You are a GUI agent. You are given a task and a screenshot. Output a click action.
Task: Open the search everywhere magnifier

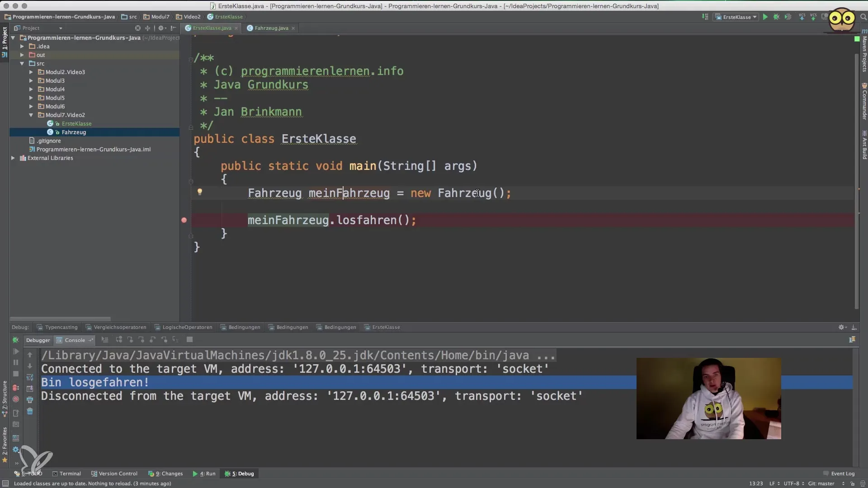(x=863, y=17)
